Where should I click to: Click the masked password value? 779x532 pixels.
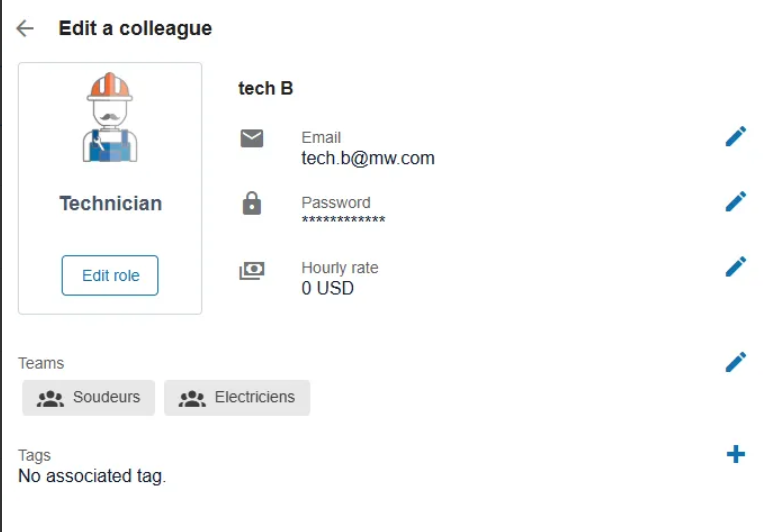343,220
